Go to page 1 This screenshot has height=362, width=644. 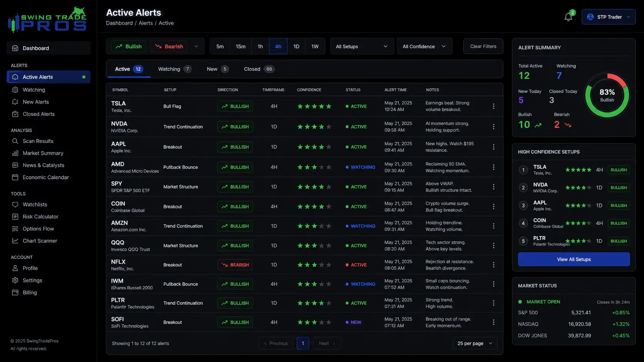click(x=303, y=343)
